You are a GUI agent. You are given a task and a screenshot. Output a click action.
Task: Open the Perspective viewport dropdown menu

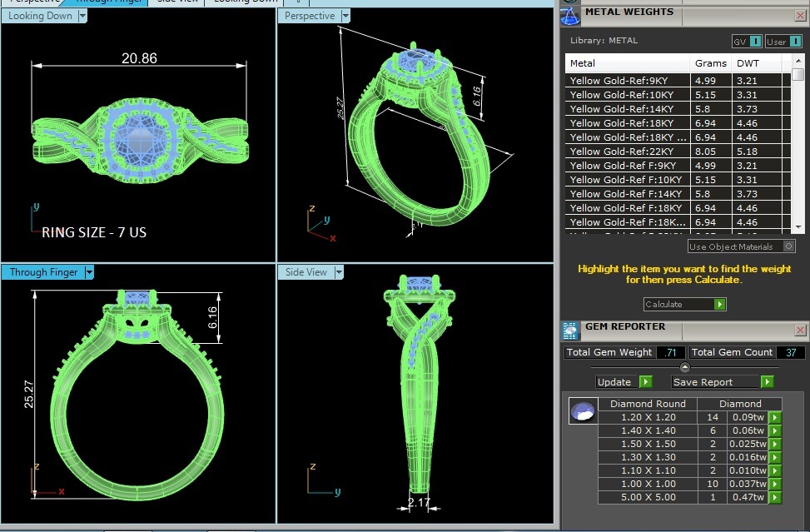pos(345,16)
